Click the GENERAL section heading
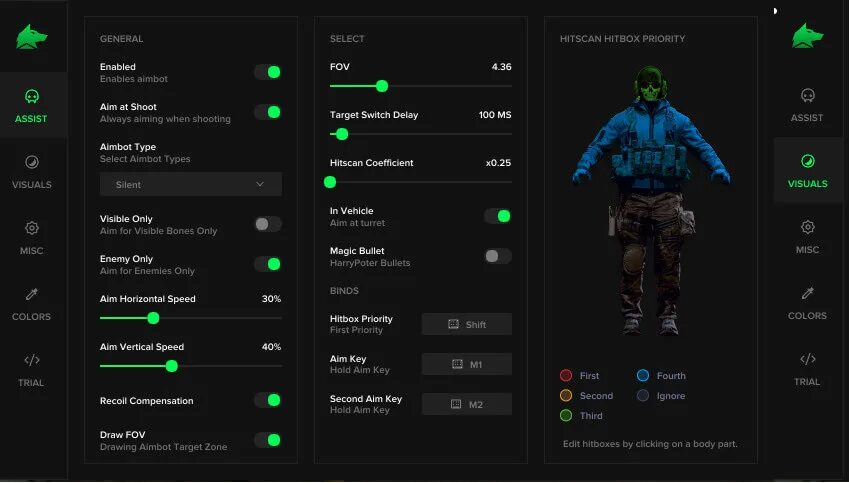 pos(121,39)
